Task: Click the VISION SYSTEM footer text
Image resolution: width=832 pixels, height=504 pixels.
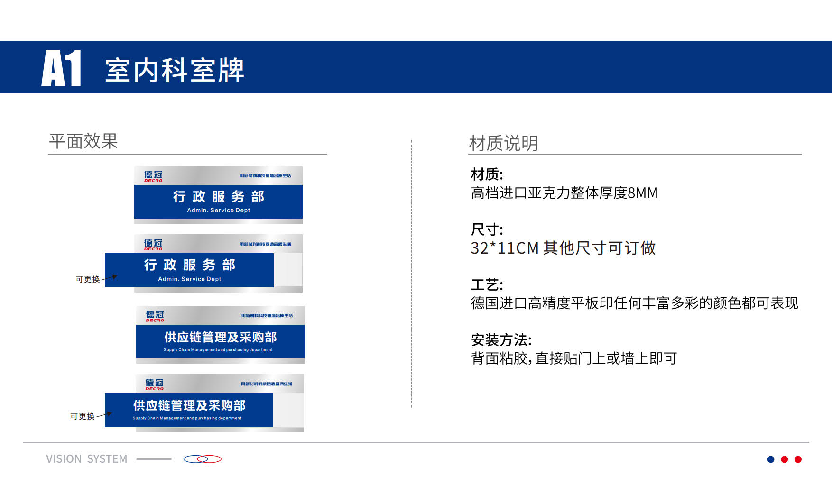Action: pyautogui.click(x=87, y=459)
